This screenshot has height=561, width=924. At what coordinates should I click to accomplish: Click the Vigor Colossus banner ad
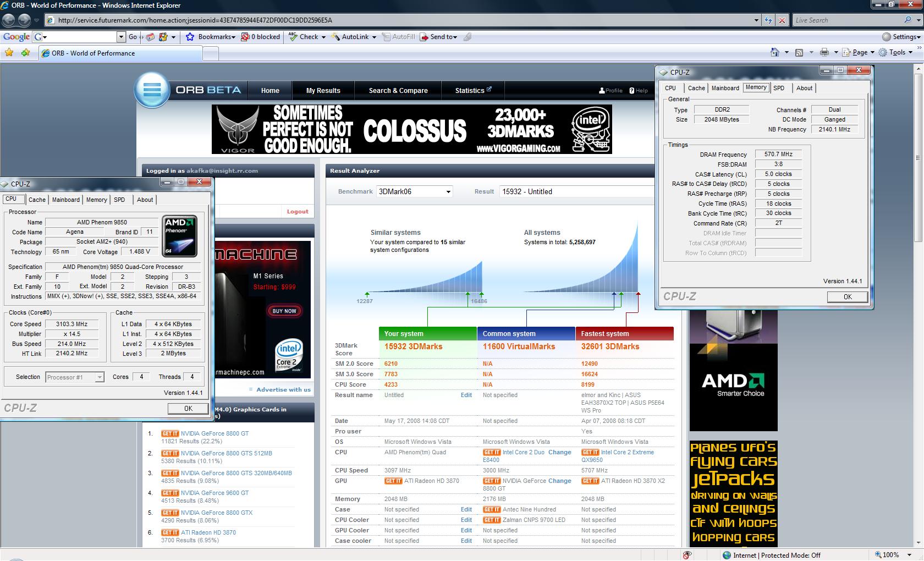pyautogui.click(x=411, y=129)
